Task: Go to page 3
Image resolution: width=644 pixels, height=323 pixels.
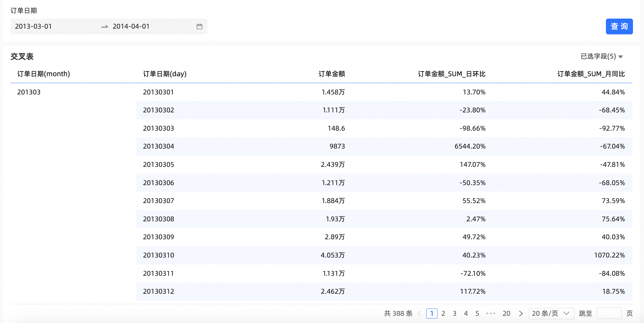Action: (x=455, y=314)
